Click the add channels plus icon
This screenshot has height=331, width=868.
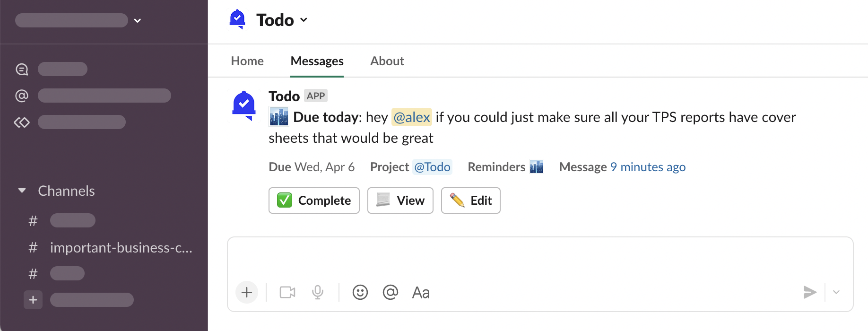click(33, 300)
